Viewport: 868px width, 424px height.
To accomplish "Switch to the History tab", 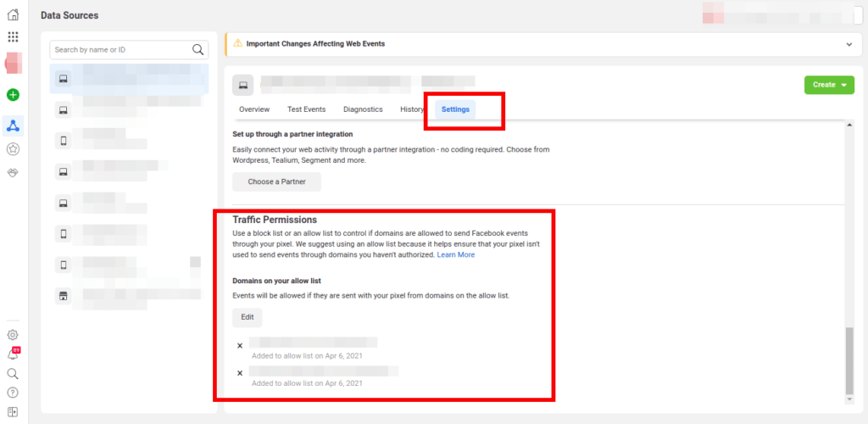I will click(412, 109).
